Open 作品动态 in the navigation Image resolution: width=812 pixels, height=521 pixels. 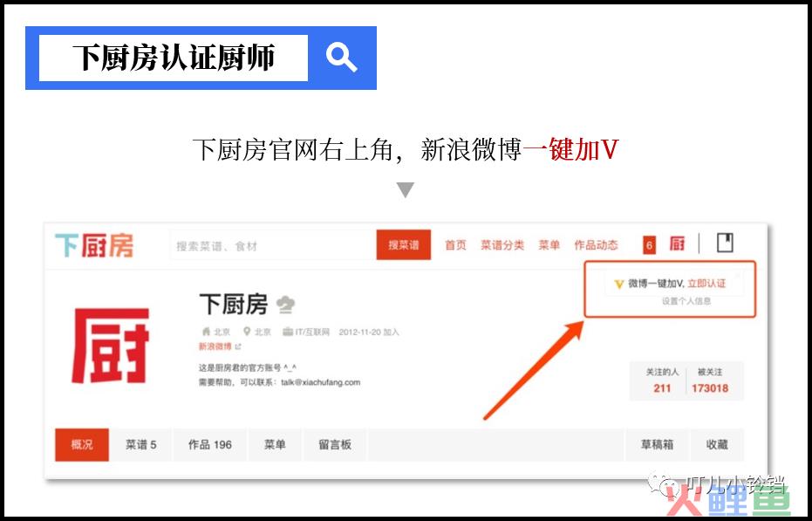click(x=596, y=245)
